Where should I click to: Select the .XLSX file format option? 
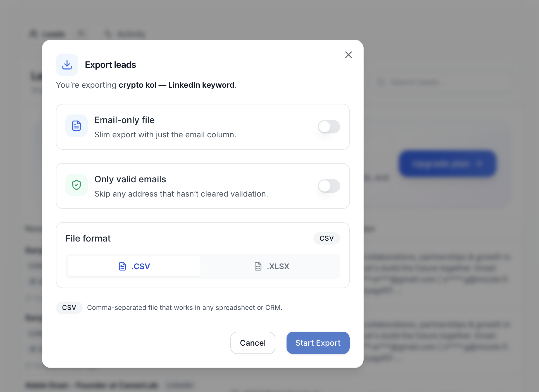tap(272, 266)
